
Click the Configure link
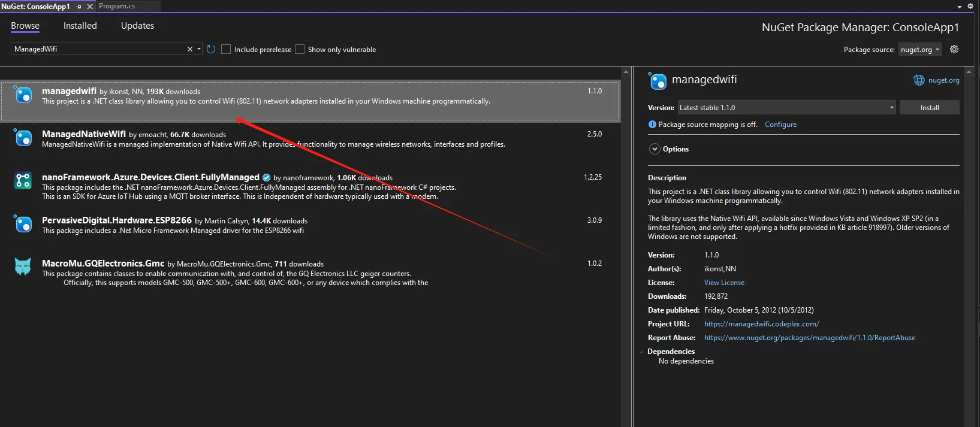[x=780, y=125]
